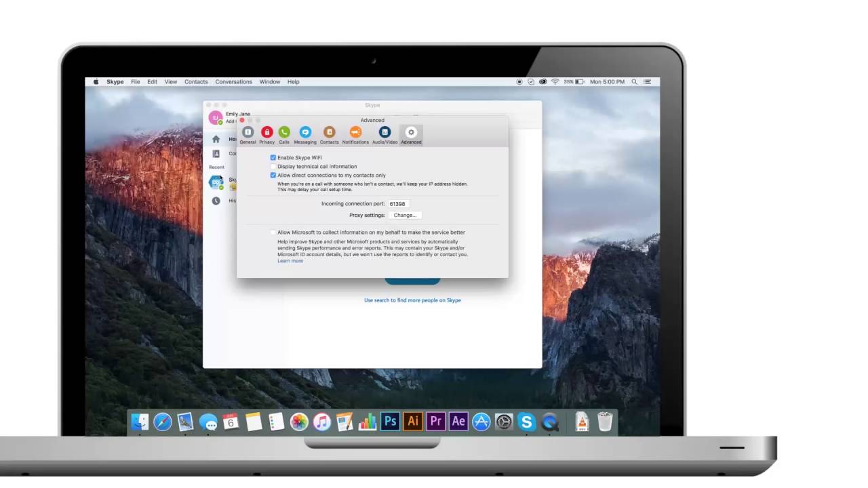Open the Skype application menu
Viewport: 868px width, 488px height.
[115, 81]
